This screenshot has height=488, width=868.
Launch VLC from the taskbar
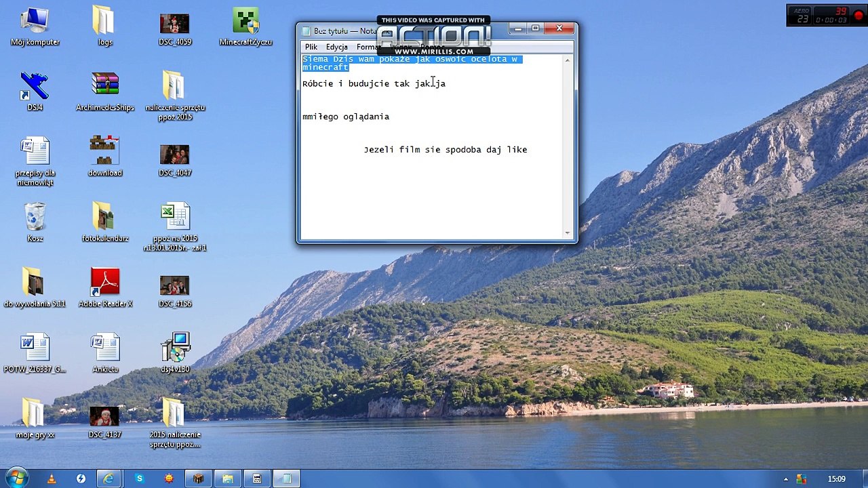[52, 479]
